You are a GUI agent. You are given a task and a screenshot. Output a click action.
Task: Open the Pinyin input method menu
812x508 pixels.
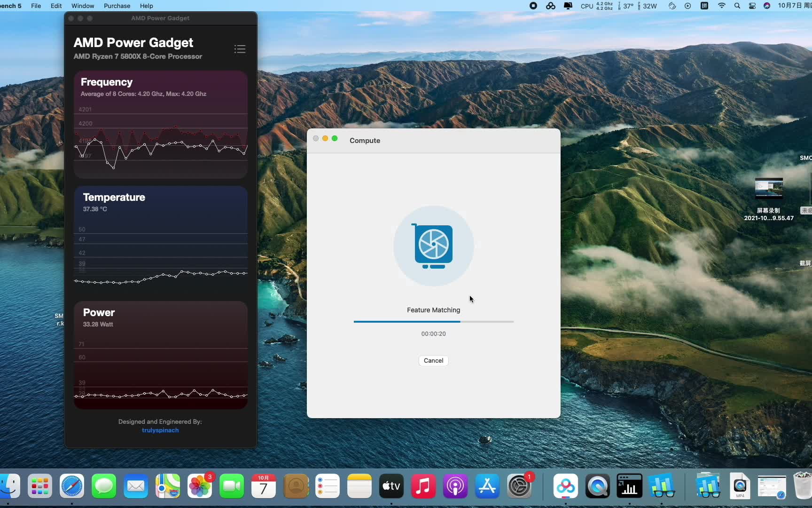tap(704, 6)
